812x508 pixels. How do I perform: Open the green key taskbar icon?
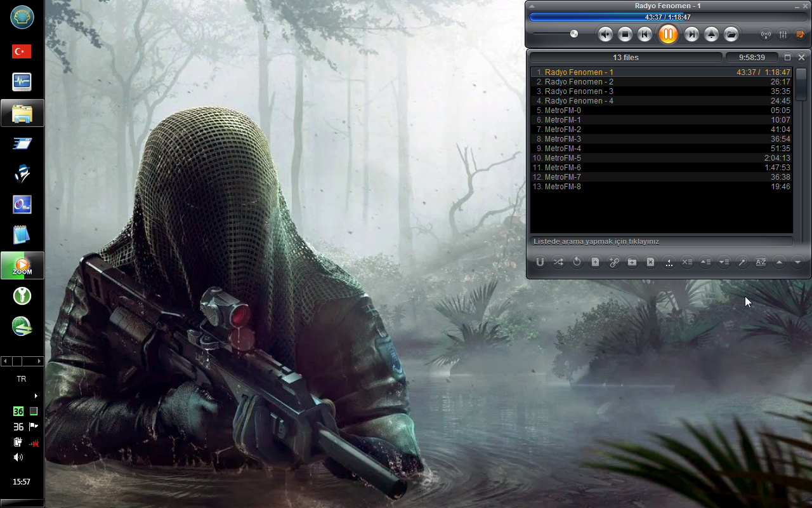(22, 296)
